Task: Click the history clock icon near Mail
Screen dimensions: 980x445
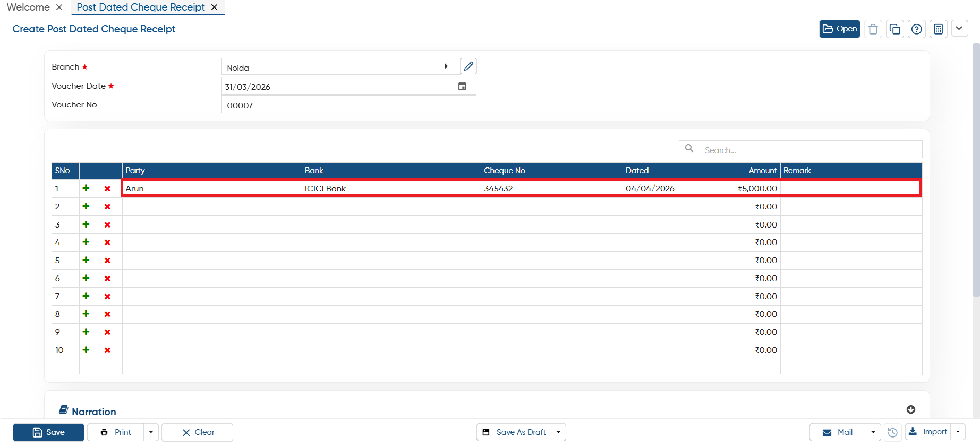Action: pyautogui.click(x=893, y=432)
